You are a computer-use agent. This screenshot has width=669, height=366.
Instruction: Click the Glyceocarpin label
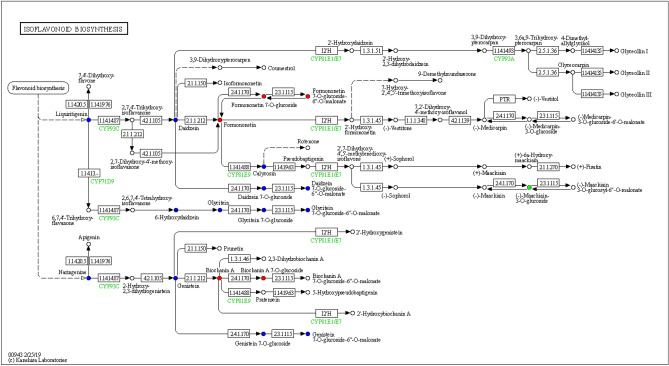(573, 65)
